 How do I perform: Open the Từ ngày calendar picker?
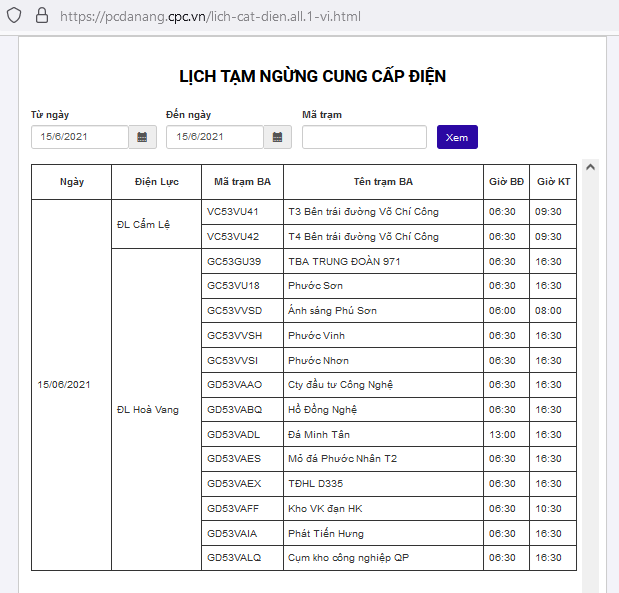142,137
